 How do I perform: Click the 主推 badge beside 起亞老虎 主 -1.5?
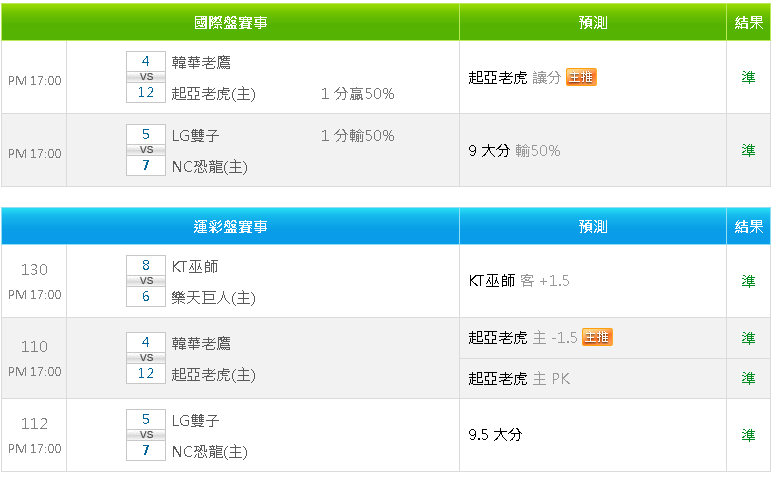pyautogui.click(x=597, y=338)
